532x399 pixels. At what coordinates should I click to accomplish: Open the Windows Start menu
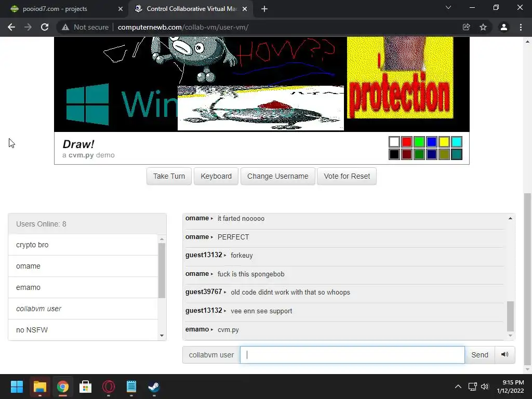pyautogui.click(x=17, y=387)
